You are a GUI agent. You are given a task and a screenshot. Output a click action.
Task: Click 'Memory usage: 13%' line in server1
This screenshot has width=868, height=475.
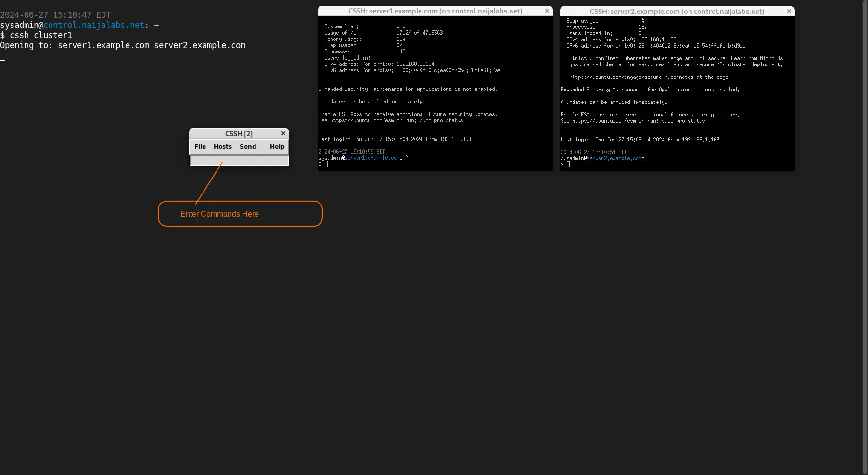click(365, 39)
